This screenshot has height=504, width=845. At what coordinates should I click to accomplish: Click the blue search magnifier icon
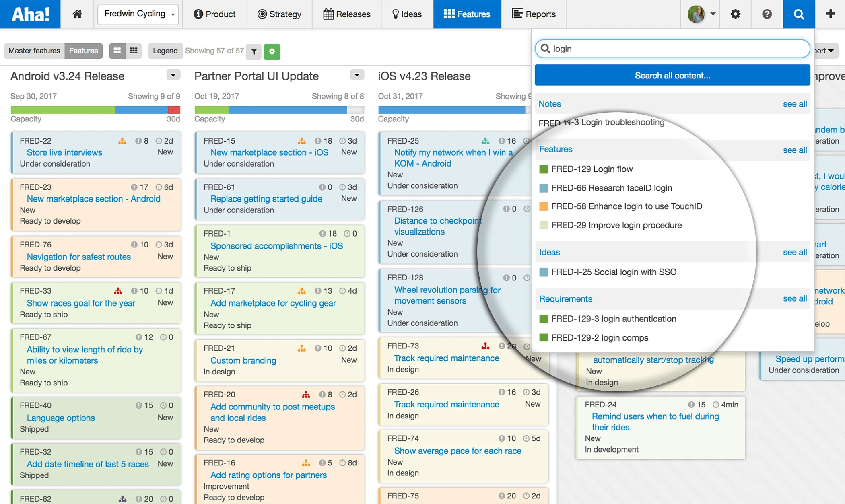[799, 14]
